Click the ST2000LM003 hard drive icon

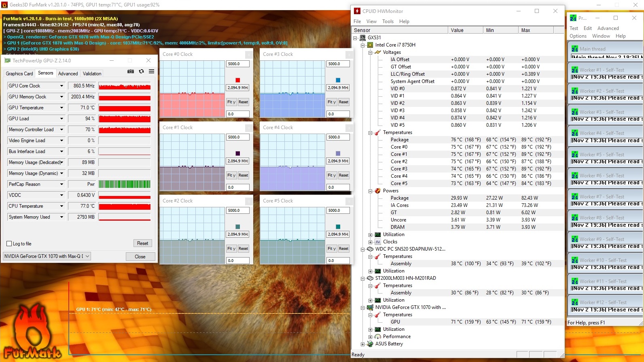[x=370, y=278]
